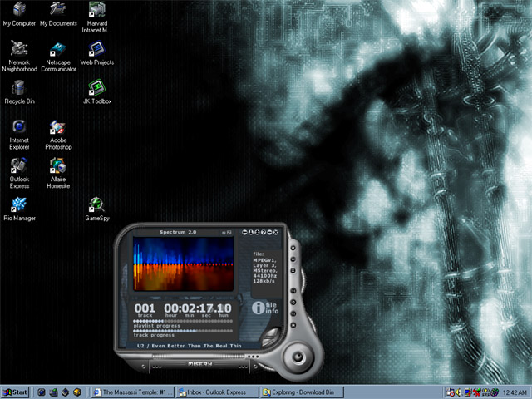Click the scrolling song title U2 / Even Better
The height and width of the screenshot is (399, 532).
pos(189,346)
